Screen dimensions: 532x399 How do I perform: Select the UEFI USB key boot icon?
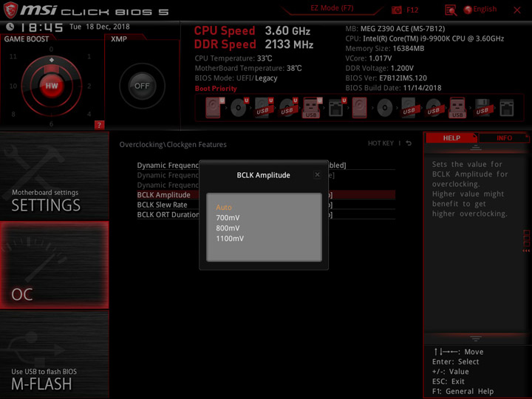click(x=312, y=108)
